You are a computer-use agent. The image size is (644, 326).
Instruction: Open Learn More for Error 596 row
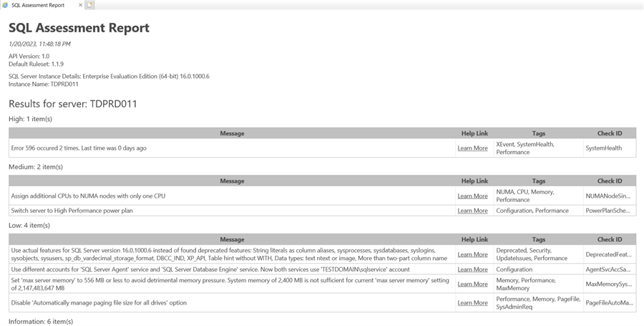472,148
